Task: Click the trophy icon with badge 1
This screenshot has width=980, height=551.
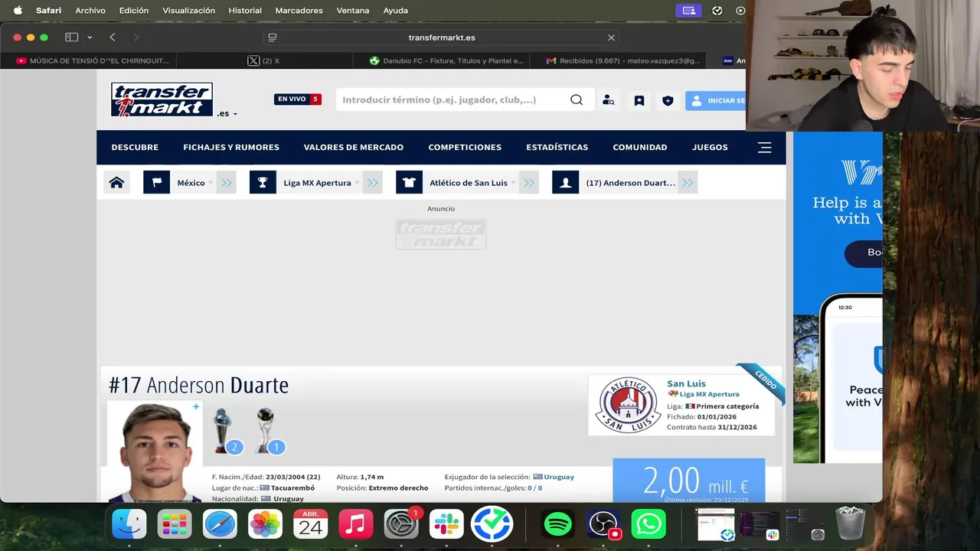Action: tap(266, 430)
